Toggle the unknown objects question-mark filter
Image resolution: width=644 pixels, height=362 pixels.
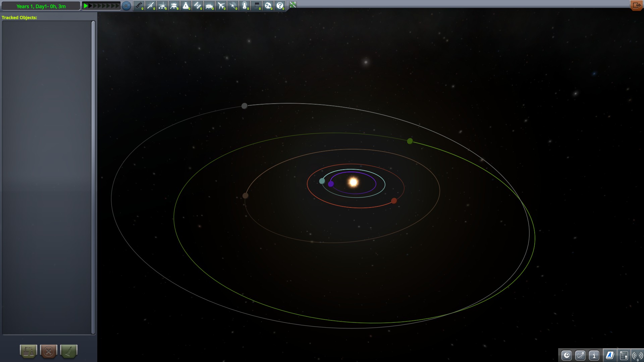(x=280, y=6)
